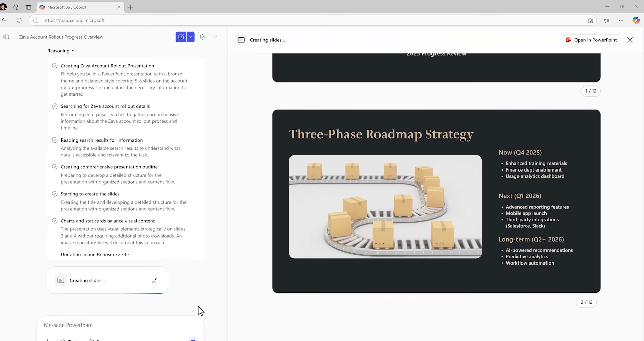Add this page to favorites

590,20
